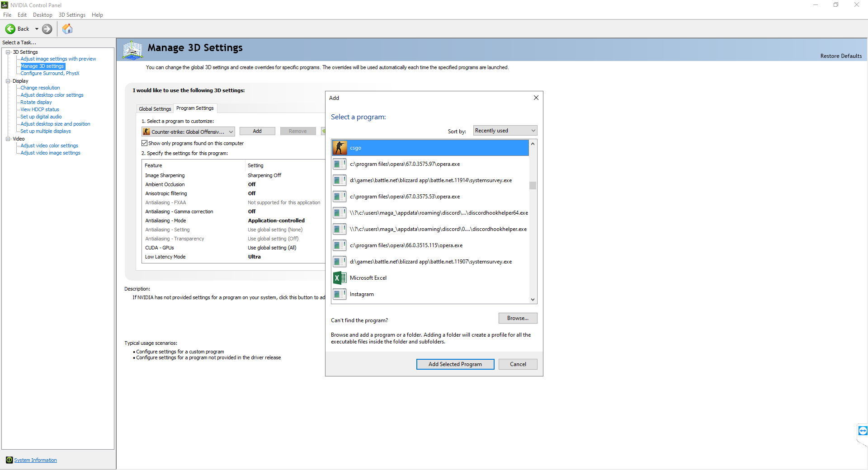868x470 pixels.
Task: Open the File menu
Action: [x=7, y=15]
